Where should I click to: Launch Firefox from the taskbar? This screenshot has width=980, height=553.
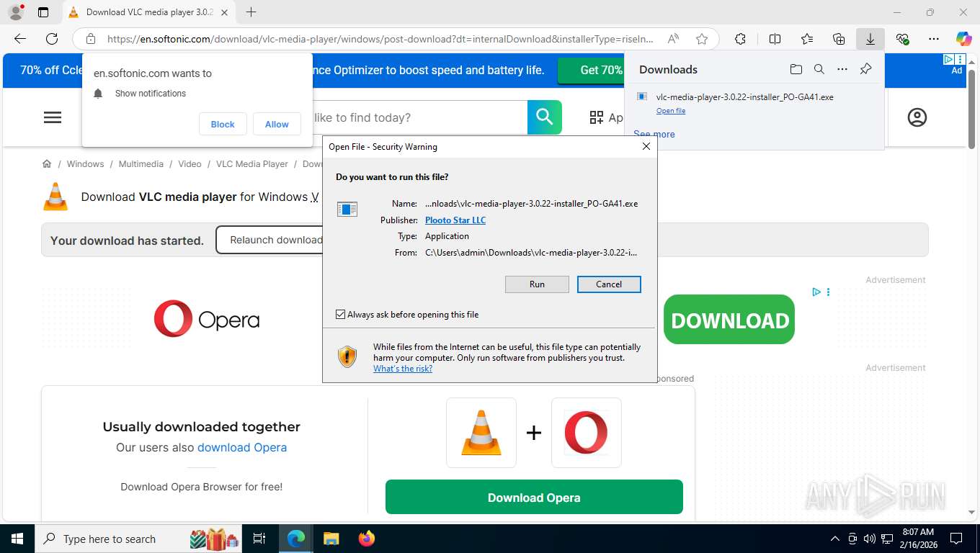coord(367,539)
